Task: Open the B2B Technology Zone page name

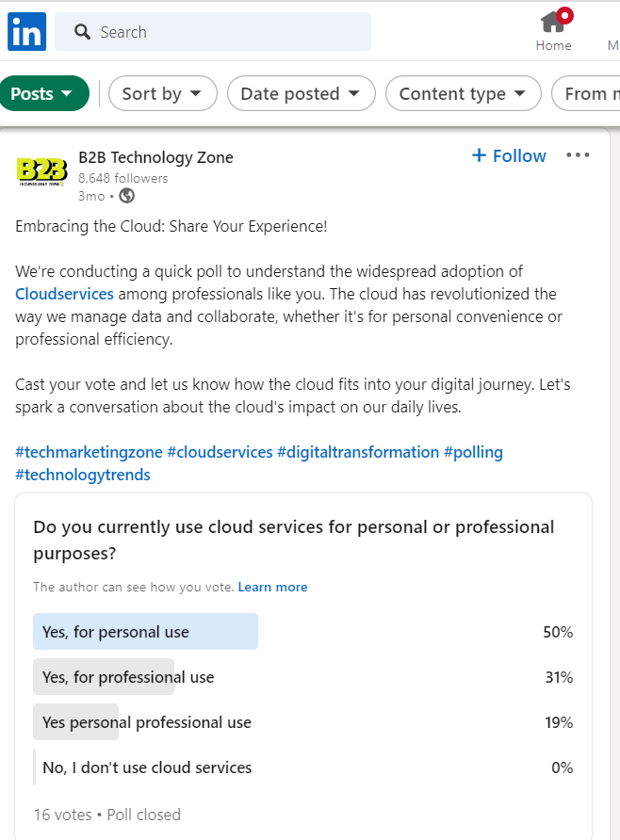Action: [x=155, y=157]
